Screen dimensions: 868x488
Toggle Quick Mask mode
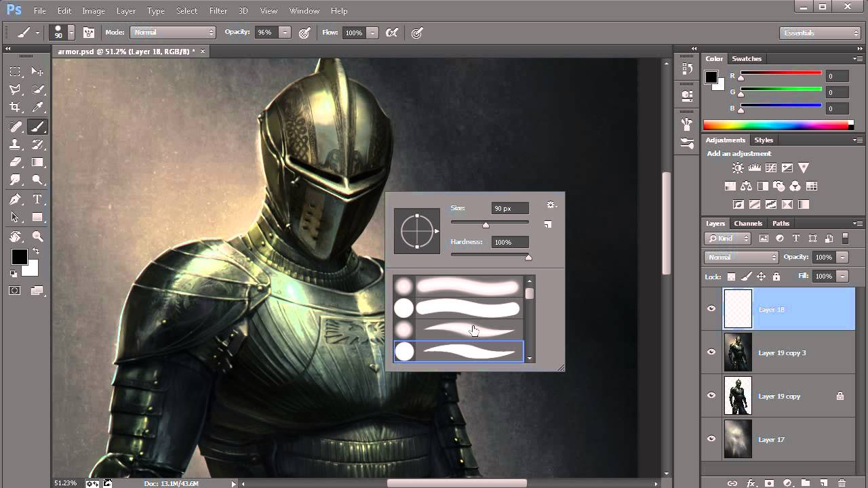15,291
